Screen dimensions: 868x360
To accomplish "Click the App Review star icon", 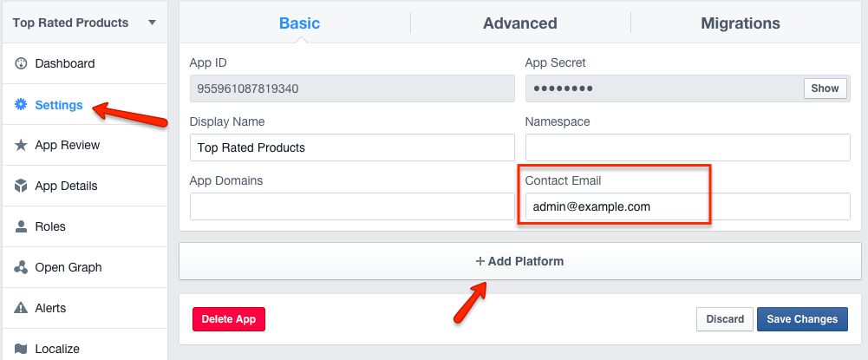I will tap(21, 146).
